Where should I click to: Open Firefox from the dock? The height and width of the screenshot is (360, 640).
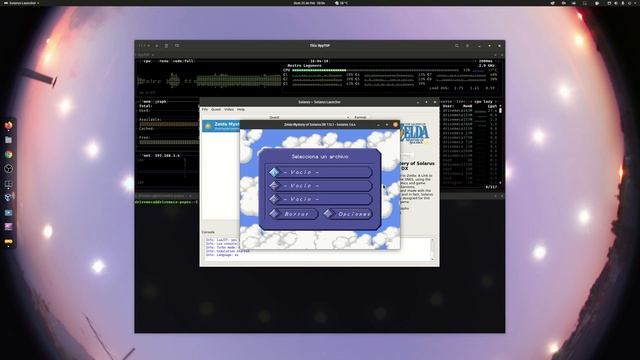point(8,125)
